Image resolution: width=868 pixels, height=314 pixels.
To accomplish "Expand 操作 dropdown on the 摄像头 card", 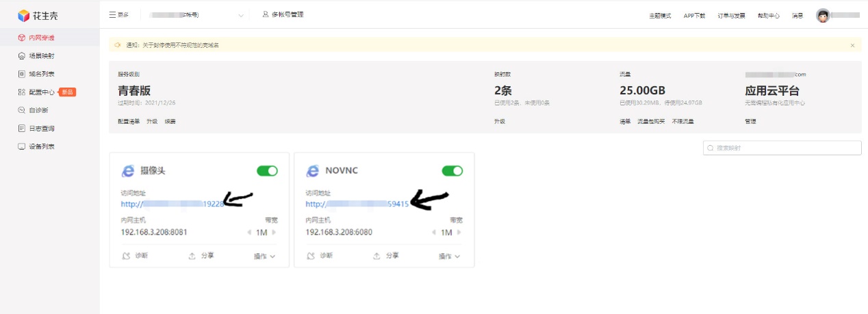I will pos(265,256).
